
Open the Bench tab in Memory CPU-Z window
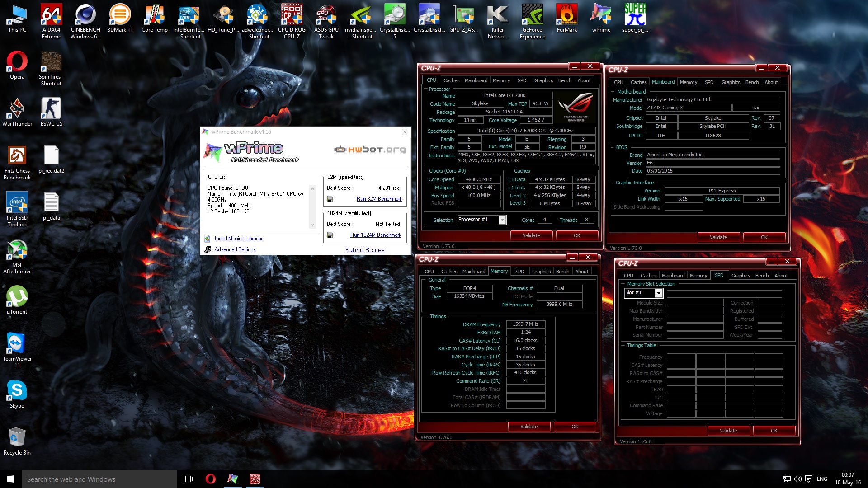pos(562,272)
